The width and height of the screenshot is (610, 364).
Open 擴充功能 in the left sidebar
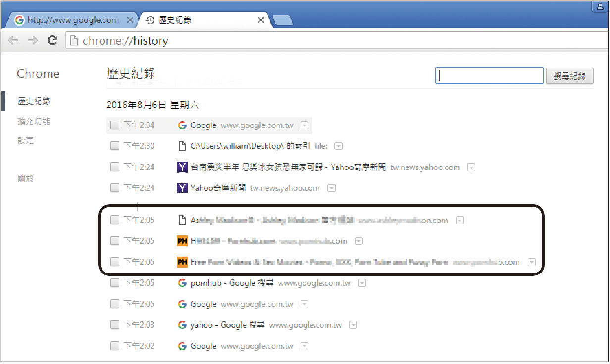click(x=34, y=121)
